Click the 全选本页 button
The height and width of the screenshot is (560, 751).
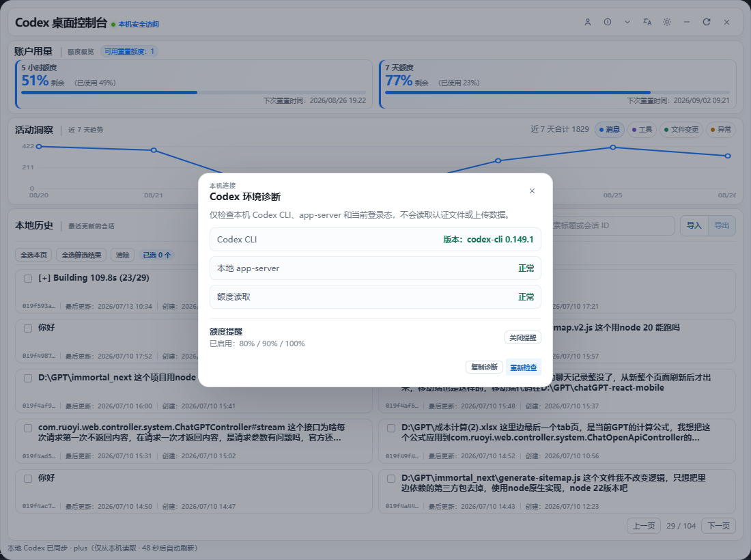click(x=33, y=255)
